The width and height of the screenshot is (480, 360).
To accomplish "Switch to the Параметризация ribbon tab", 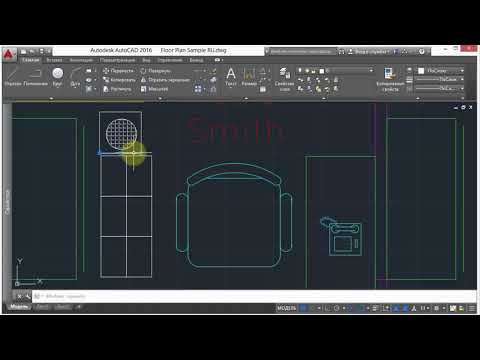I will 118,60.
